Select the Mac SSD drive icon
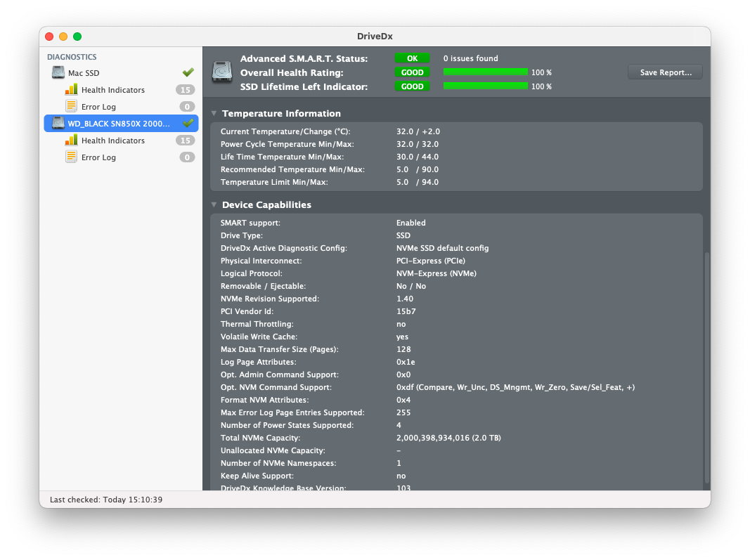 (x=58, y=72)
